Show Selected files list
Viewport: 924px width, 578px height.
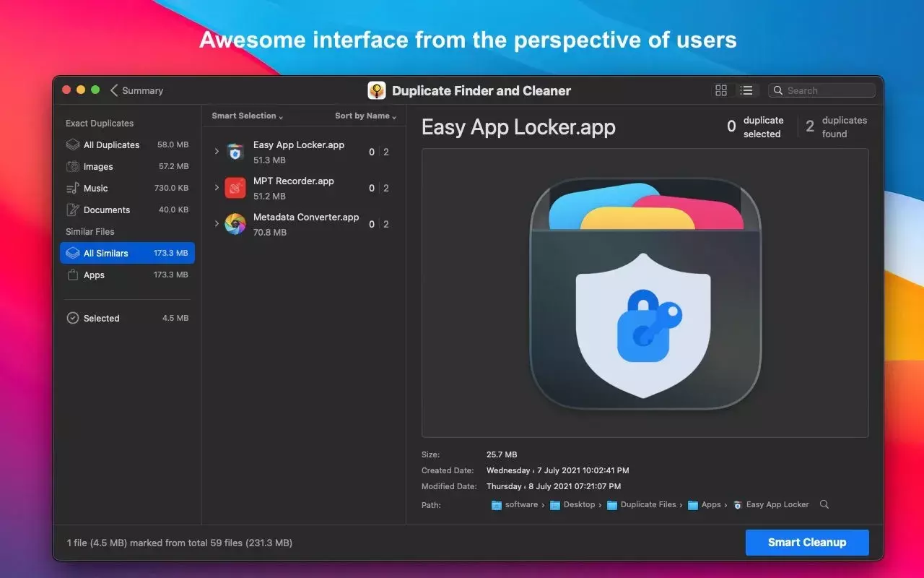(101, 318)
